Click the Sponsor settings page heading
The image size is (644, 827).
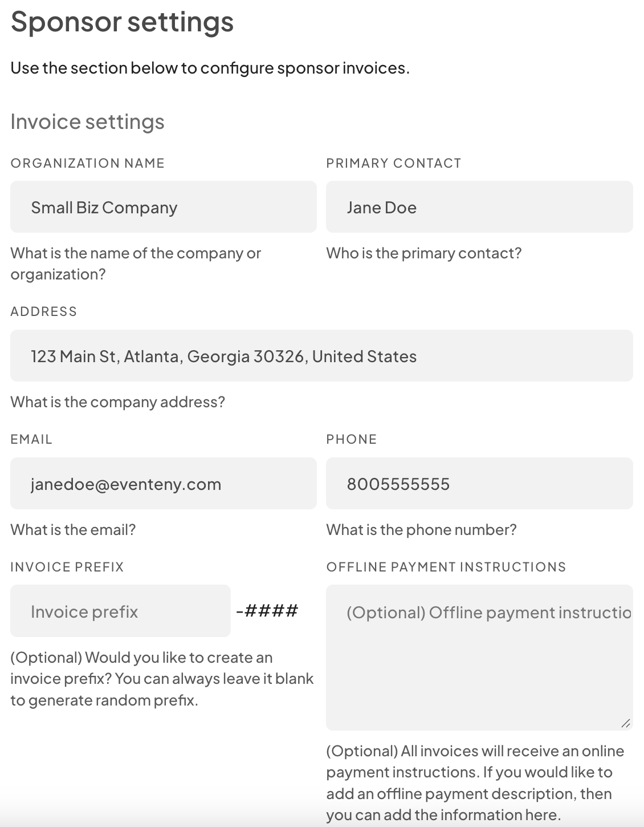122,22
